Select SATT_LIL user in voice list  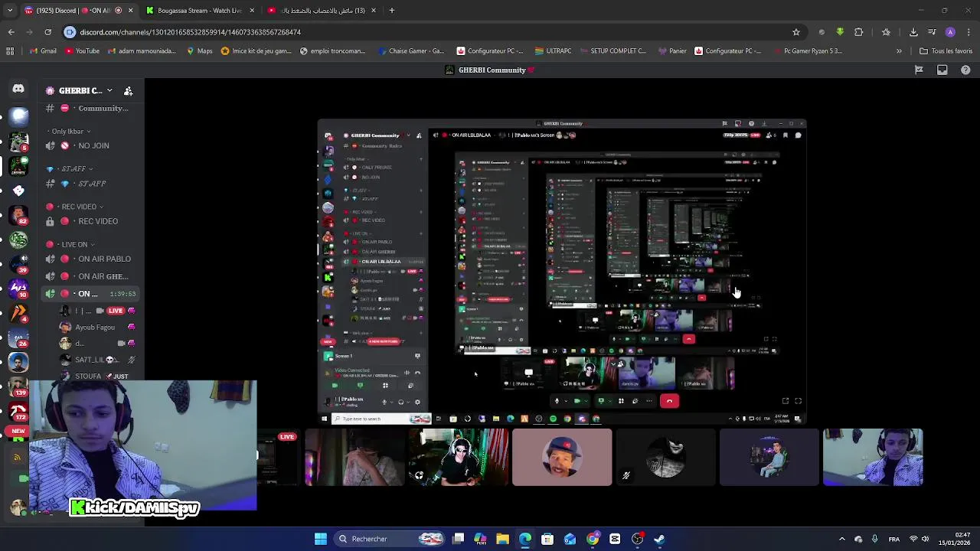pyautogui.click(x=95, y=360)
